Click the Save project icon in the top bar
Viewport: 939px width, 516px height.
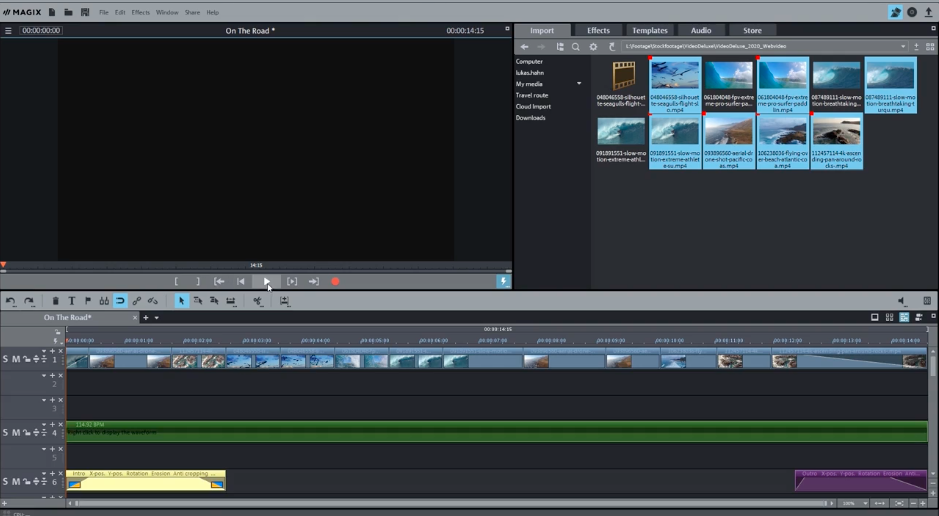coord(85,12)
